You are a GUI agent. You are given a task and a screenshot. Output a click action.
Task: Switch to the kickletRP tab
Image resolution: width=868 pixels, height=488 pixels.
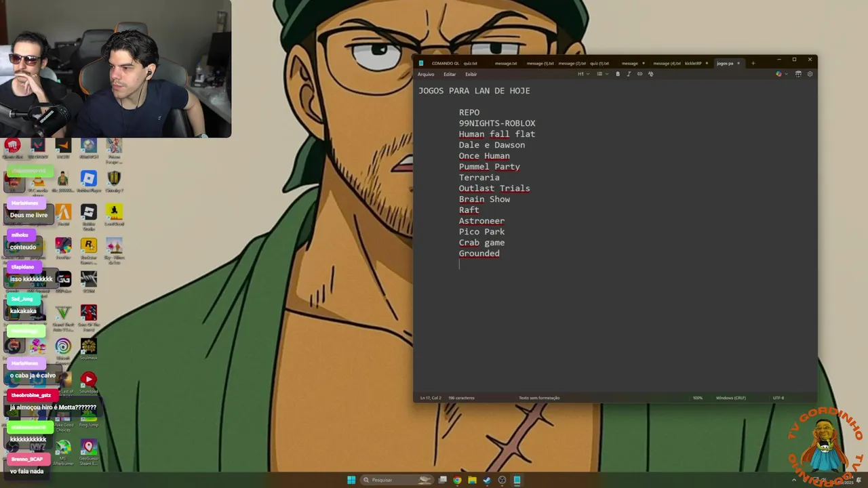click(693, 63)
